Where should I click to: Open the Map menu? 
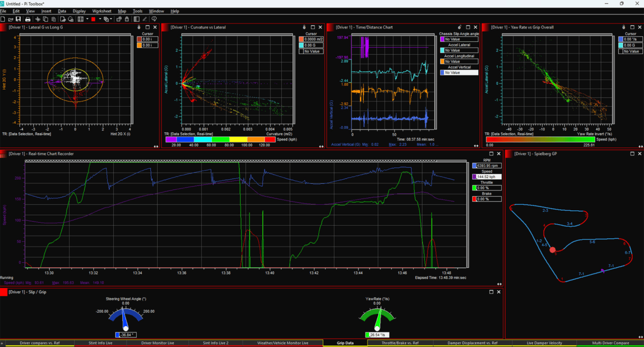[x=122, y=11]
